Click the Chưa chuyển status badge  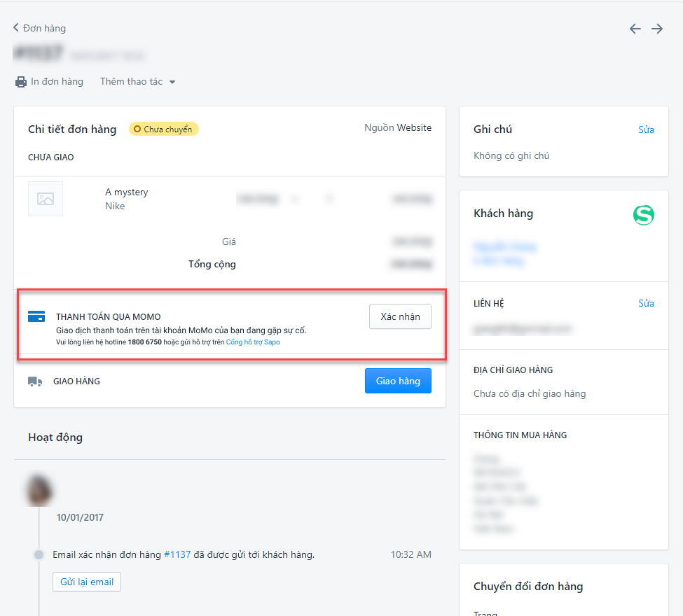click(x=163, y=129)
